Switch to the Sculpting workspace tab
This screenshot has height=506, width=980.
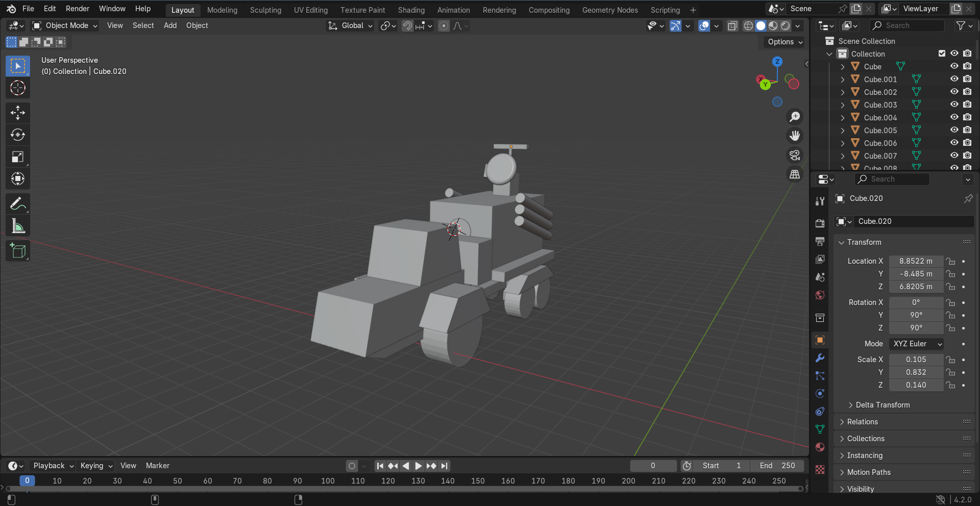click(x=265, y=10)
